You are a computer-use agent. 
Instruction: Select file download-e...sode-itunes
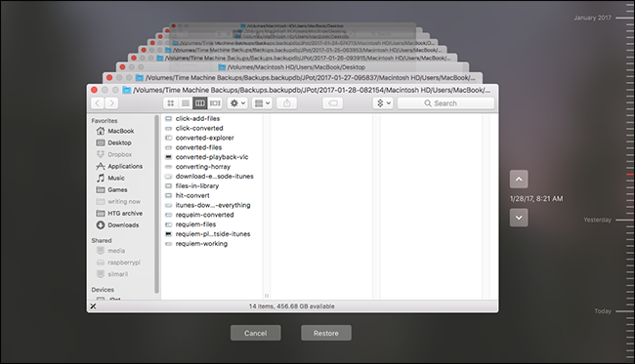pos(214,177)
